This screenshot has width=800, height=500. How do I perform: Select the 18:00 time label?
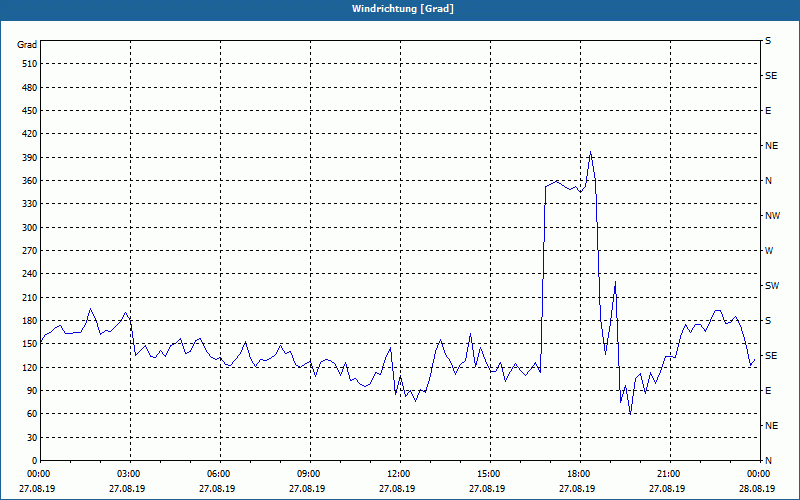point(581,473)
